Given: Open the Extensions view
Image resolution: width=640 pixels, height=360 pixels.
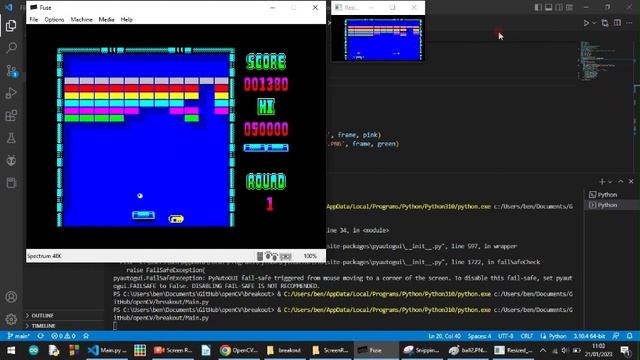Looking at the screenshot, I should (x=11, y=116).
